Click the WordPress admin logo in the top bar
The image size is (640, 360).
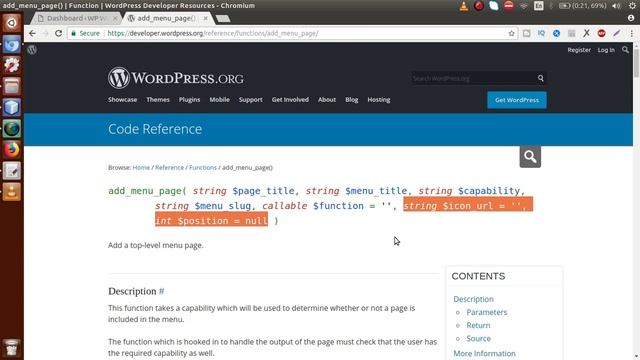pos(32,50)
